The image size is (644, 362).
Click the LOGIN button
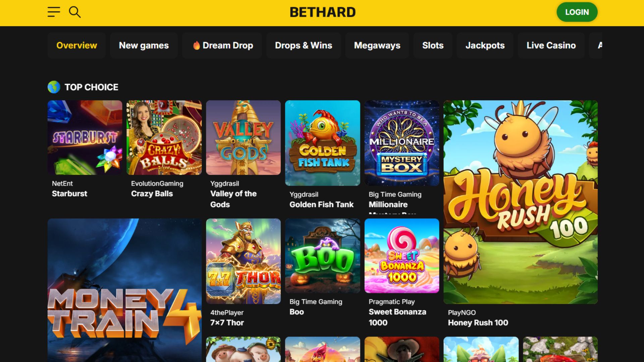coord(577,12)
